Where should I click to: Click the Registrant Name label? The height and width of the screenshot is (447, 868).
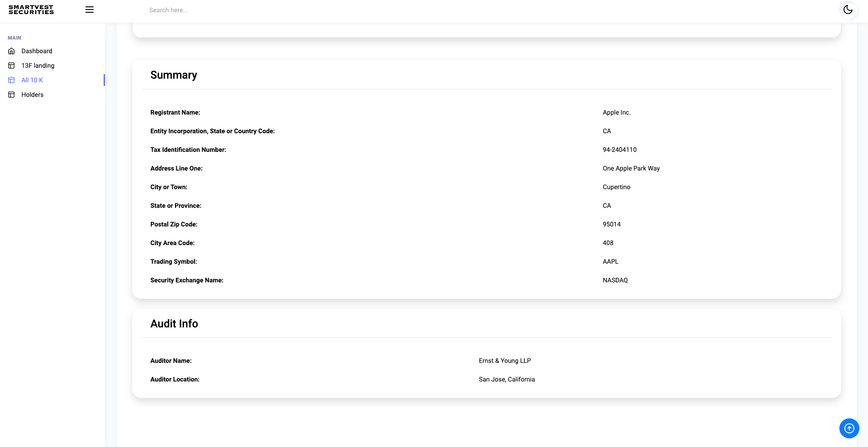[x=175, y=112]
